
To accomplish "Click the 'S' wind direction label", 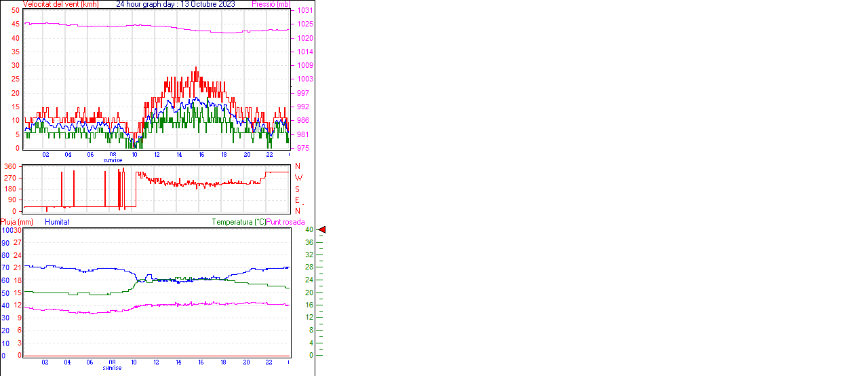I will pos(297,189).
